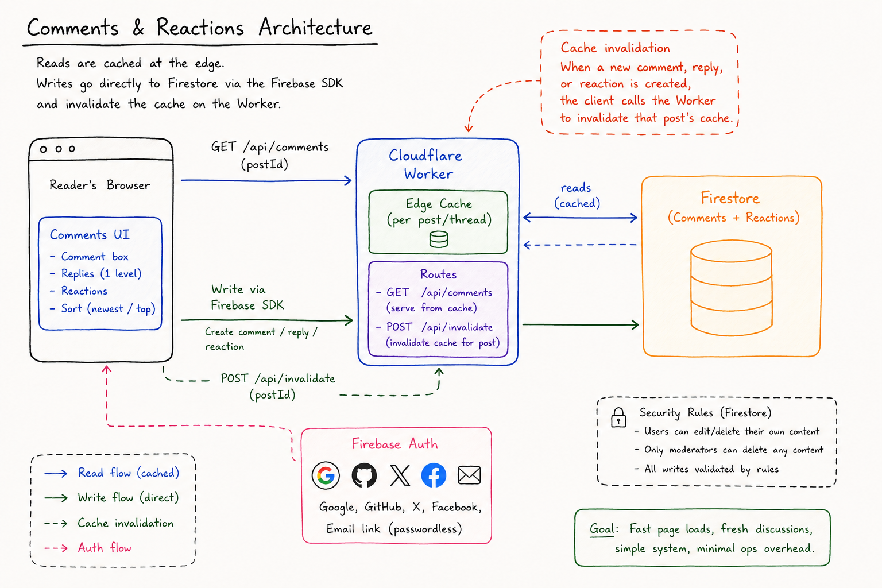Click the "Comments & Reactions Architecture" title
The width and height of the screenshot is (882, 588).
[x=200, y=28]
